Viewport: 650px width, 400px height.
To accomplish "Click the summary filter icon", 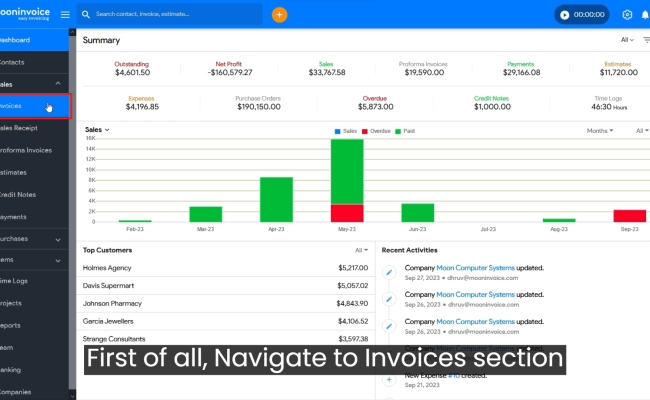I will 646,40.
